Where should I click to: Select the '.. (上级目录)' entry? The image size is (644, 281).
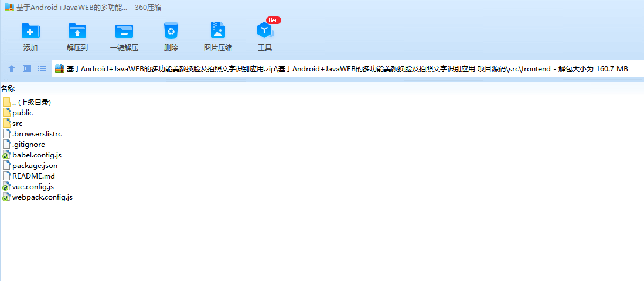(x=32, y=102)
